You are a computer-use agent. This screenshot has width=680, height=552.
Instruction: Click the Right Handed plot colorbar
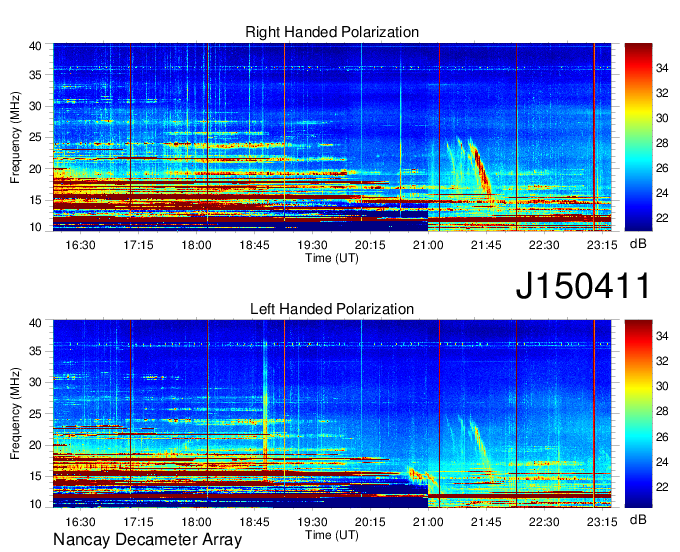click(x=638, y=137)
